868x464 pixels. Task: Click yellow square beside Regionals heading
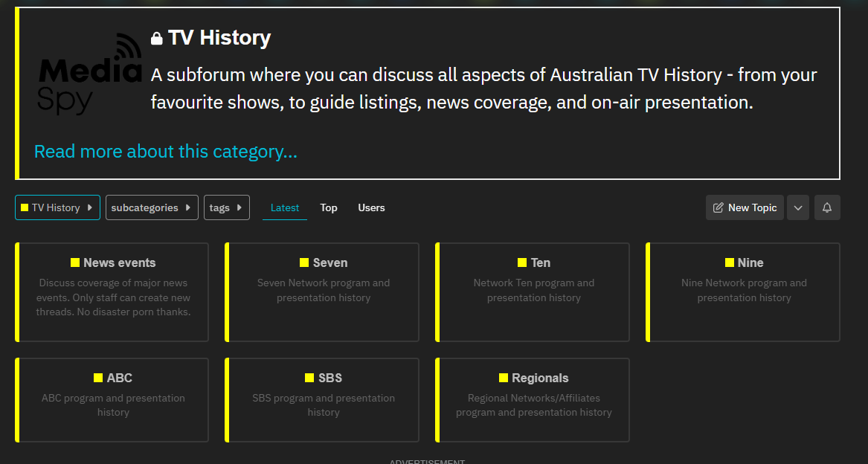[x=504, y=378]
